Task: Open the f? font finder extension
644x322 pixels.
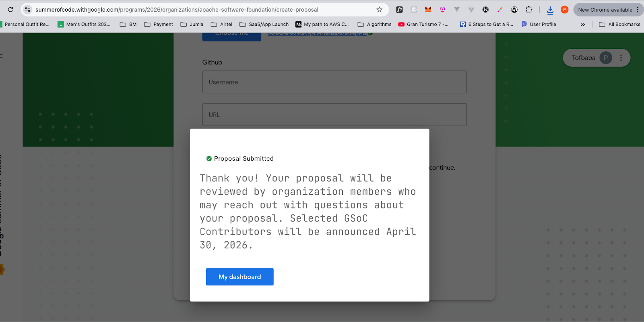Action: click(x=399, y=10)
